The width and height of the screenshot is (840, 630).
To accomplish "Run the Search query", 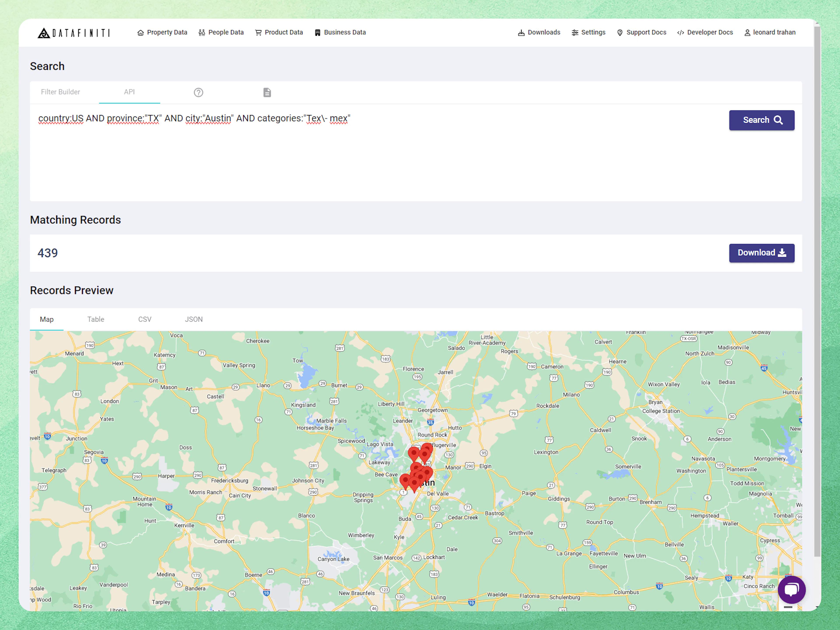I will pos(761,120).
